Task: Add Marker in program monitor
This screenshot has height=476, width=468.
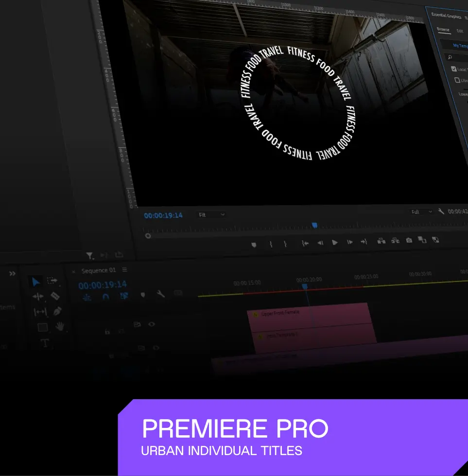Action: pyautogui.click(x=254, y=245)
